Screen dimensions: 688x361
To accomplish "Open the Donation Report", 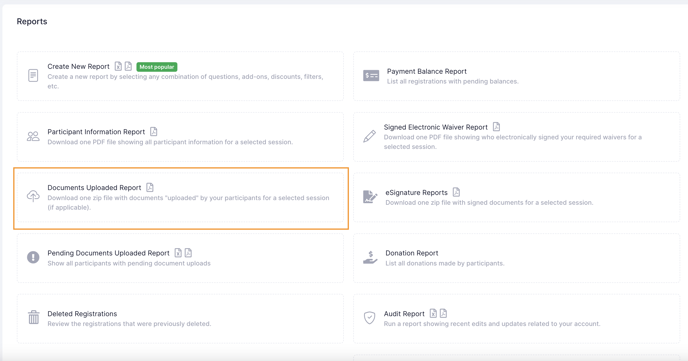I will pyautogui.click(x=412, y=253).
